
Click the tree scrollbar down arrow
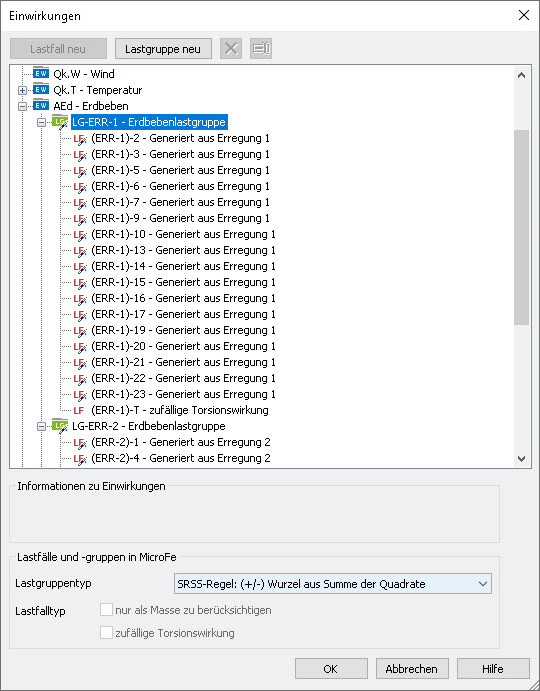click(521, 459)
